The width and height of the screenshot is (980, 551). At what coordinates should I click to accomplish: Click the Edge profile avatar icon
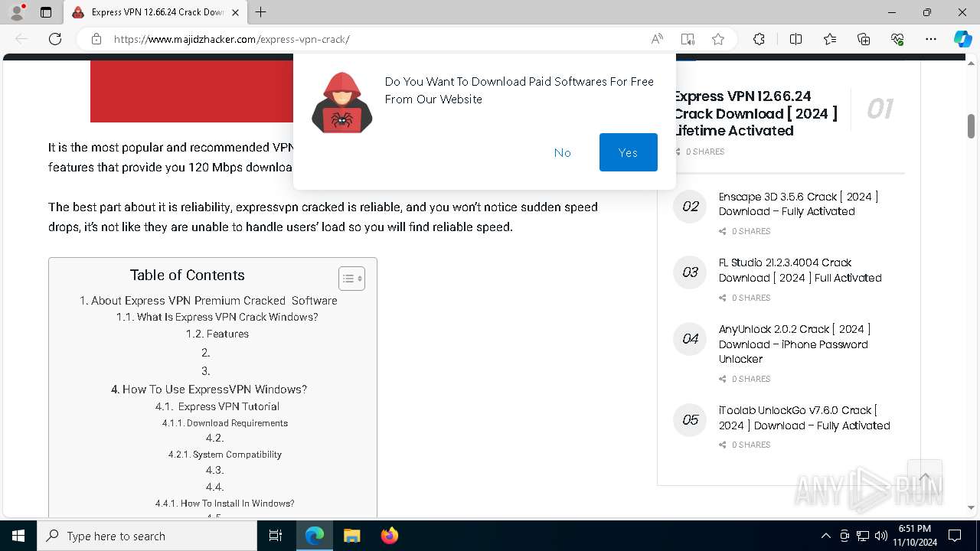point(17,12)
